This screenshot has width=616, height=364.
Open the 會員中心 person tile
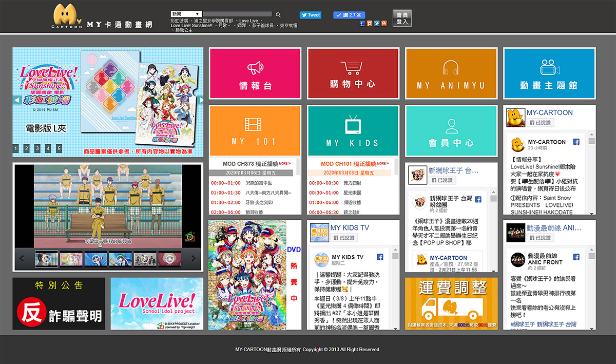[451, 131]
